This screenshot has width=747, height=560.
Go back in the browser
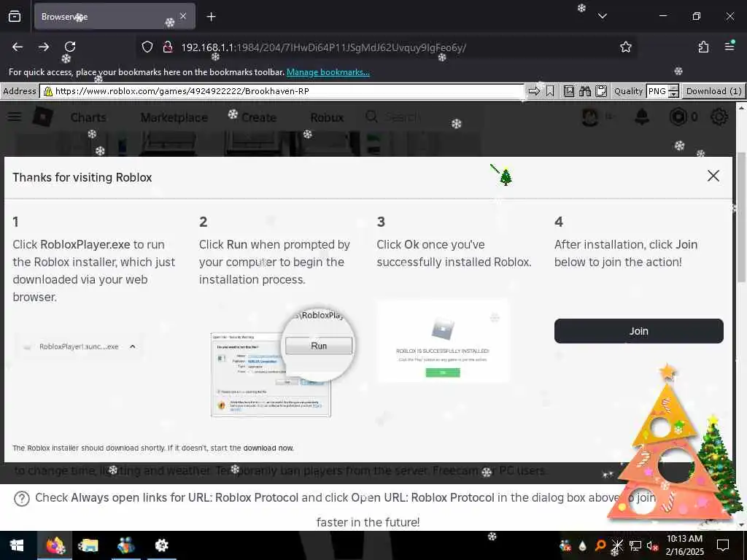tap(18, 47)
